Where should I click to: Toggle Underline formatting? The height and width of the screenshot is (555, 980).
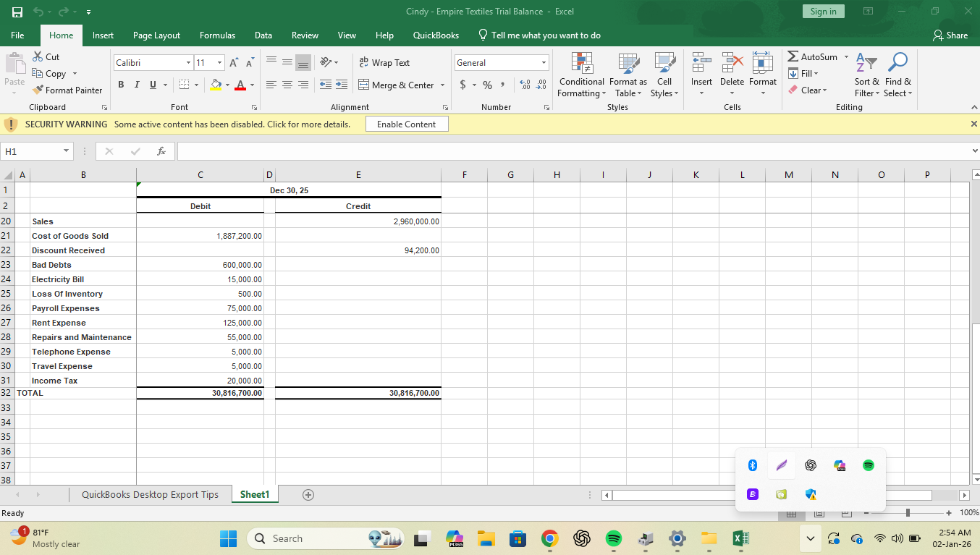click(153, 85)
